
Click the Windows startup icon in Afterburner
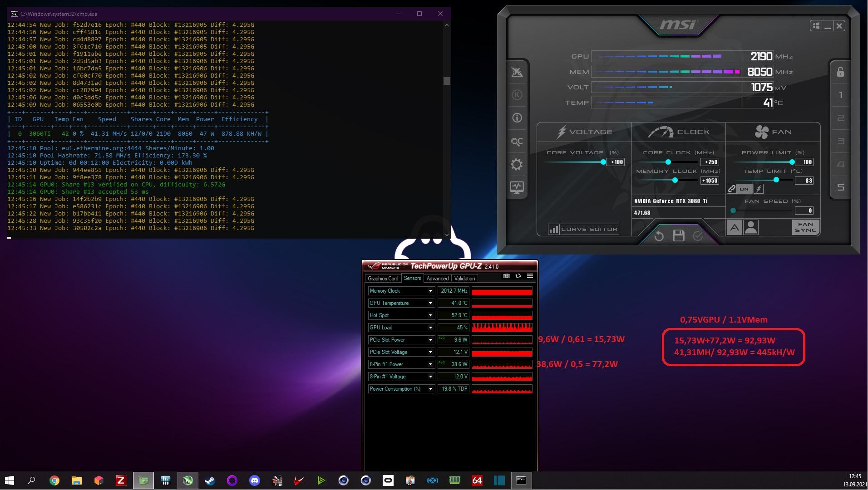[x=816, y=26]
